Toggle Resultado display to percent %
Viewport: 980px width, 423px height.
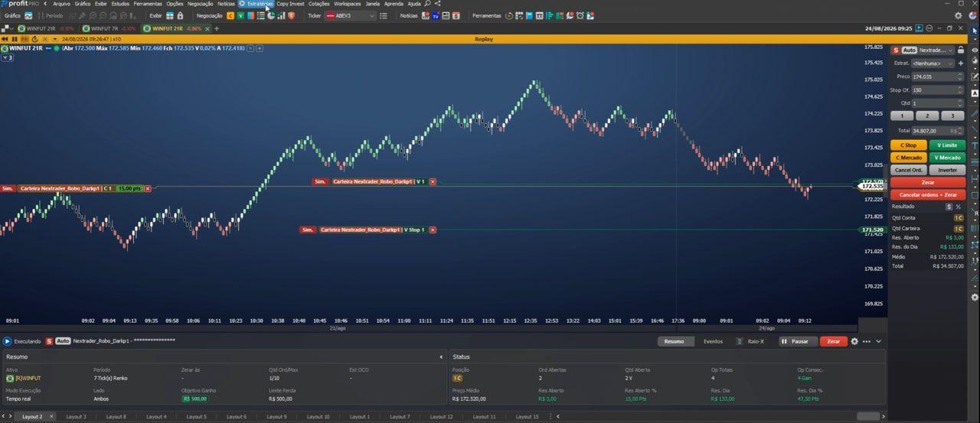pos(959,207)
